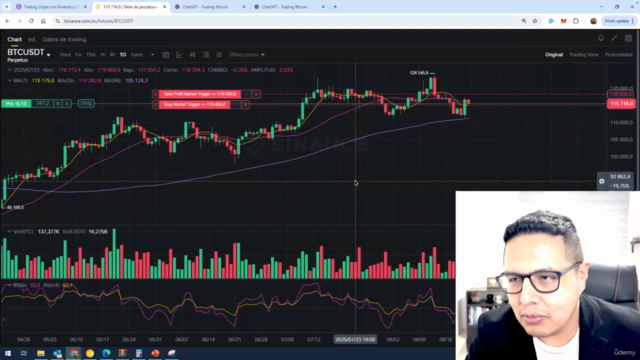The image size is (640, 360).
Task: Collapse the RSI indicator chevron
Action: click(x=9, y=285)
